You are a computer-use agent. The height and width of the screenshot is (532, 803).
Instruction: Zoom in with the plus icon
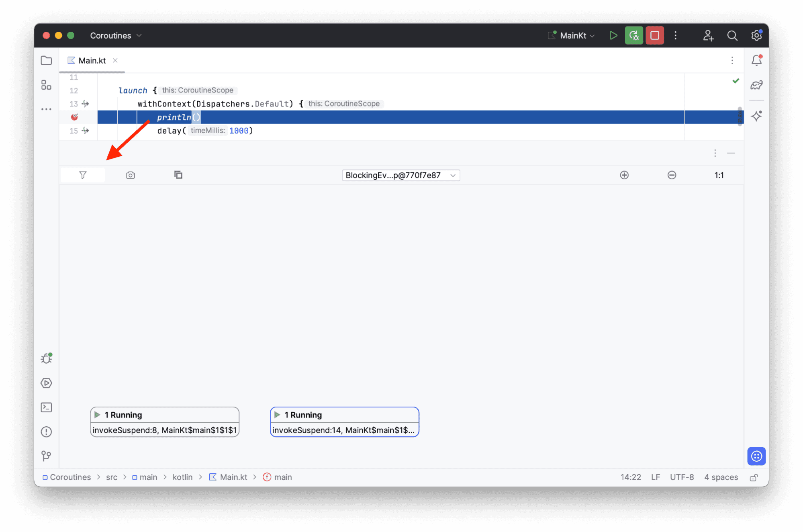(x=624, y=175)
